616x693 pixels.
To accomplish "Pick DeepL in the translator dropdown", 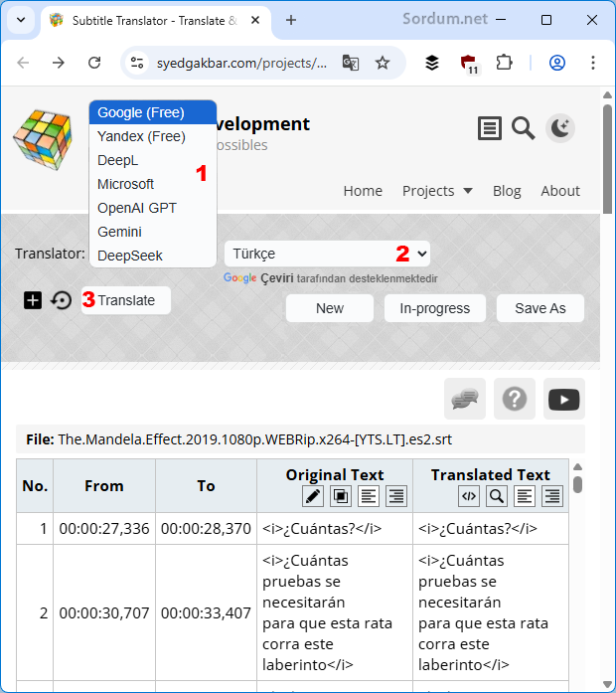I will (x=153, y=160).
